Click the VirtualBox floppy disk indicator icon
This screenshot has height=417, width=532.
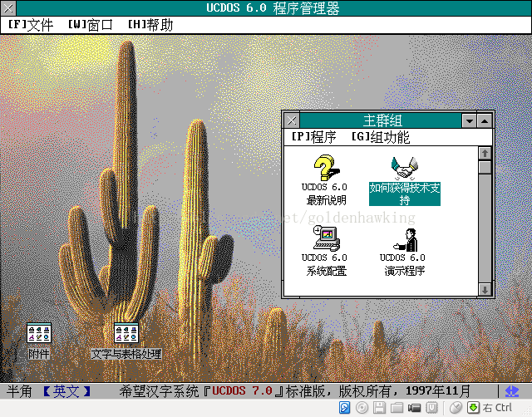379,408
